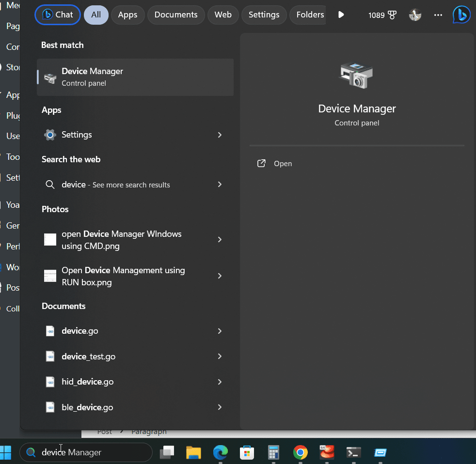Open Terminal from the taskbar
Image resolution: width=476 pixels, height=464 pixels.
(354, 452)
